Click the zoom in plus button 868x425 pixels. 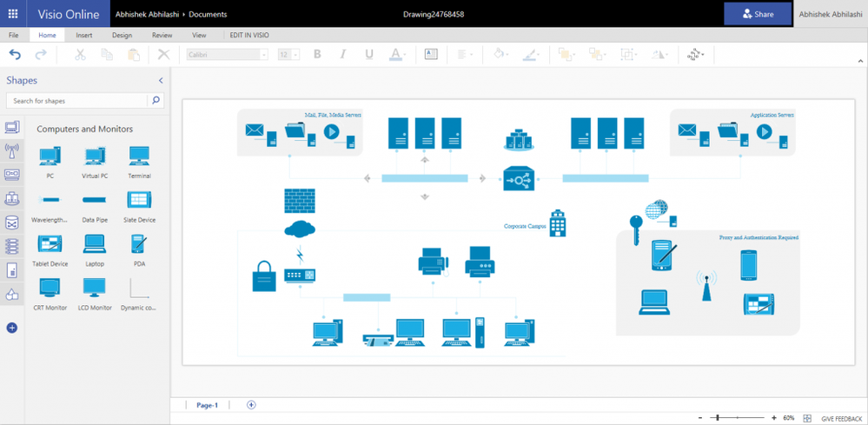click(774, 418)
